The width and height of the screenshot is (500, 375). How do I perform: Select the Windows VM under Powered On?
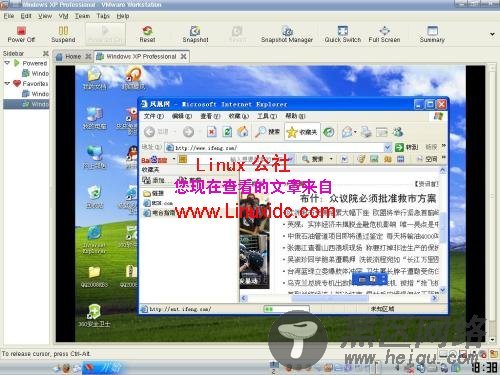click(x=35, y=73)
